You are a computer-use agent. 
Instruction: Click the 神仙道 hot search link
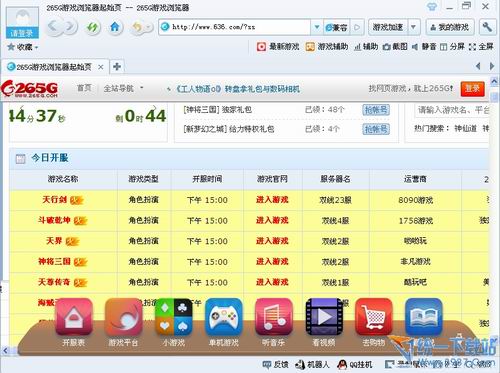pos(465,128)
